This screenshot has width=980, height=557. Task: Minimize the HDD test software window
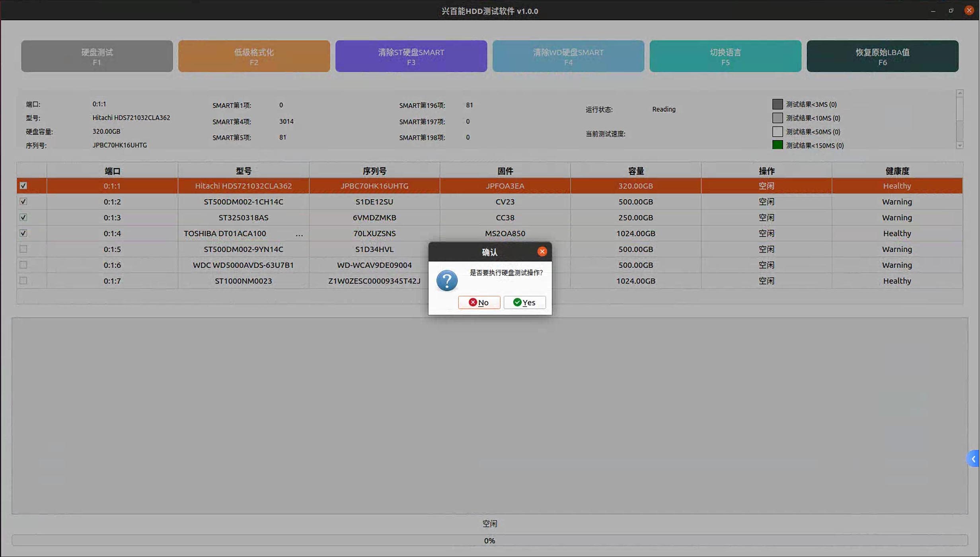[933, 11]
